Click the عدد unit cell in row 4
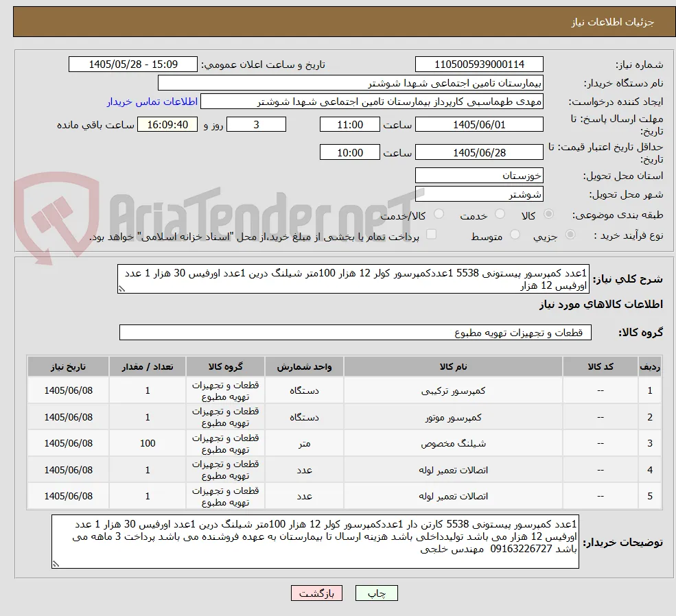Screen dimensions: 676x616 [304, 470]
